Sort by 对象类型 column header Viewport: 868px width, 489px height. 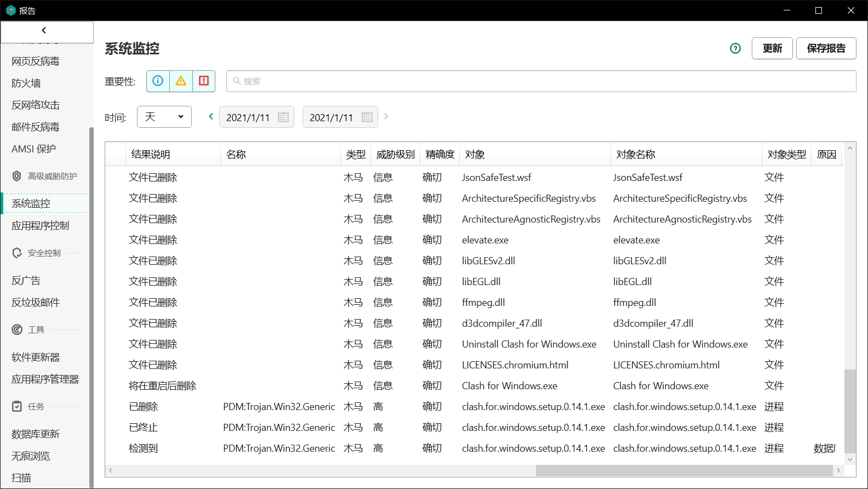point(787,155)
